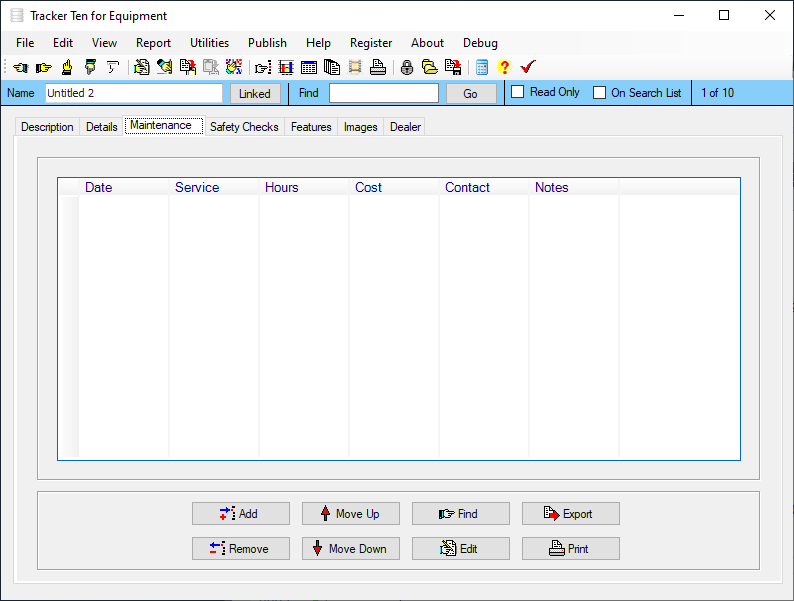The height and width of the screenshot is (601, 794).
Task: Switch to the Details tab
Action: (102, 127)
